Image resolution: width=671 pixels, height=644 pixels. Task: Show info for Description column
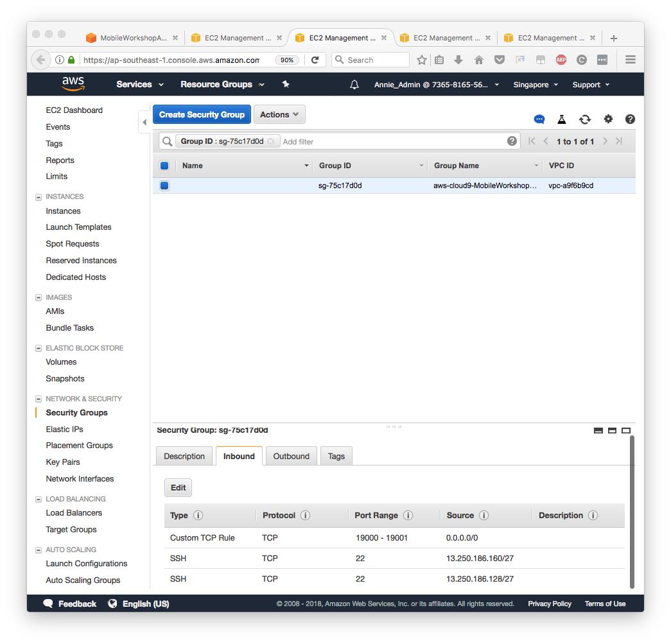pyautogui.click(x=593, y=515)
